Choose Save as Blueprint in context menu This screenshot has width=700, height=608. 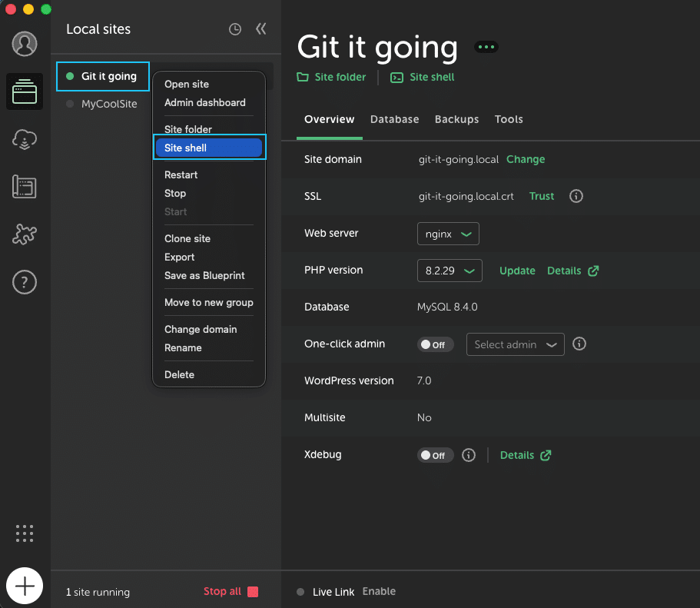pyautogui.click(x=204, y=276)
